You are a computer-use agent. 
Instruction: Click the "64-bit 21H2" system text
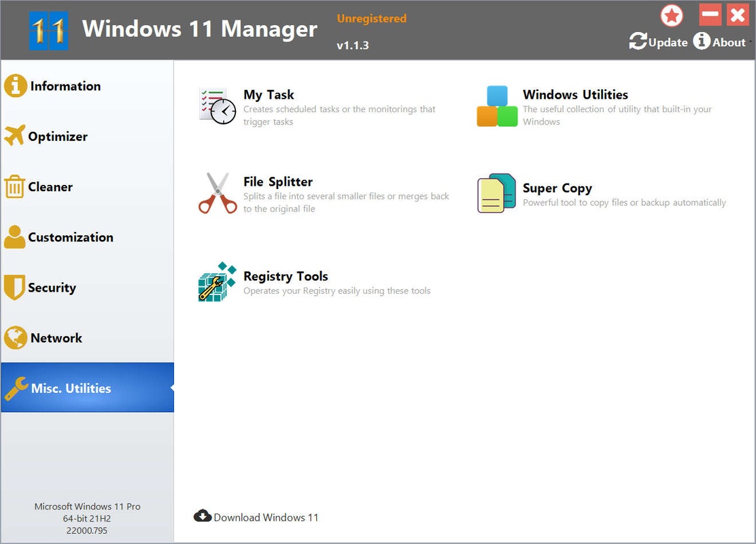pyautogui.click(x=87, y=518)
